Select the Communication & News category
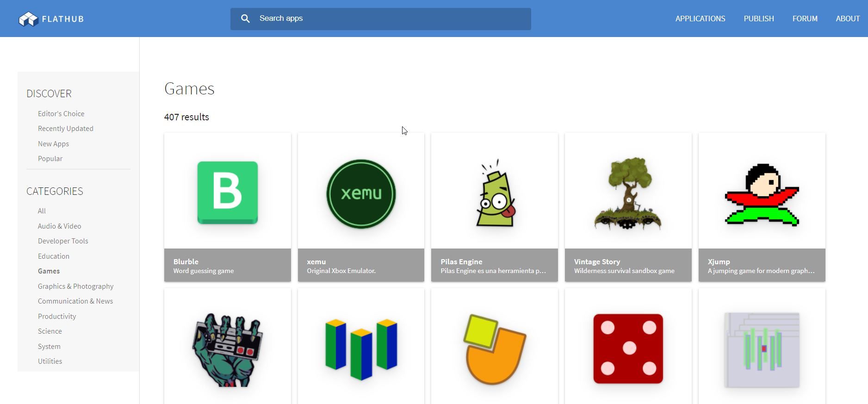Image resolution: width=868 pixels, height=404 pixels. 75,301
